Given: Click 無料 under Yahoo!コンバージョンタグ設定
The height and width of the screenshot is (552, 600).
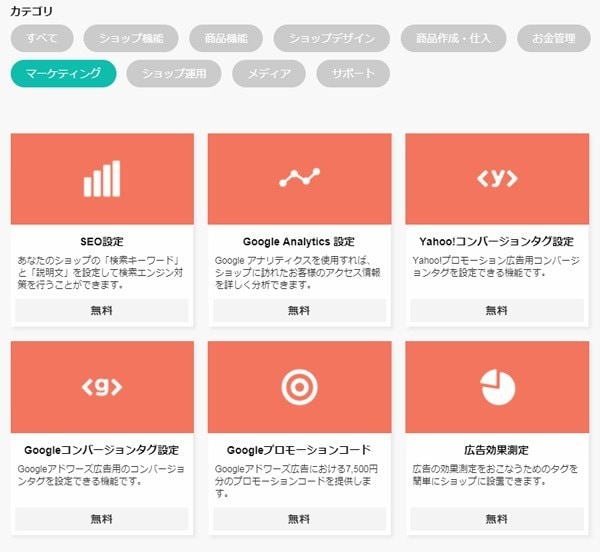Looking at the screenshot, I should point(497,310).
